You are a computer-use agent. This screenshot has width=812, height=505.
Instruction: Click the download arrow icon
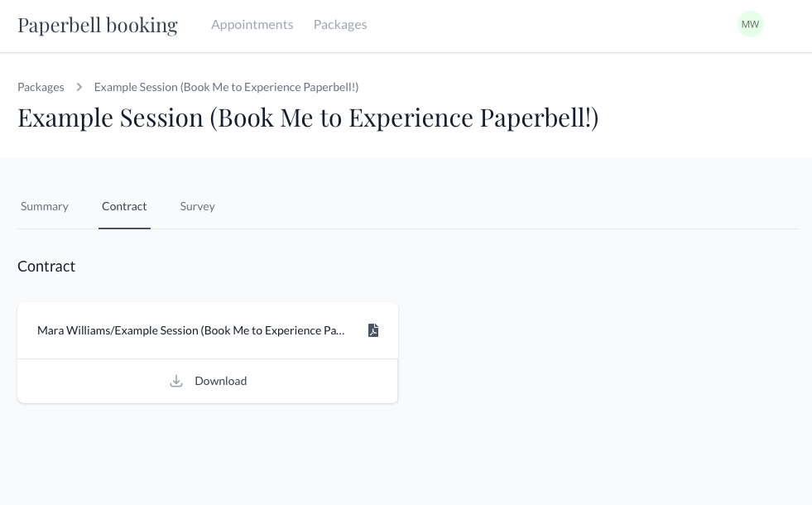(176, 381)
